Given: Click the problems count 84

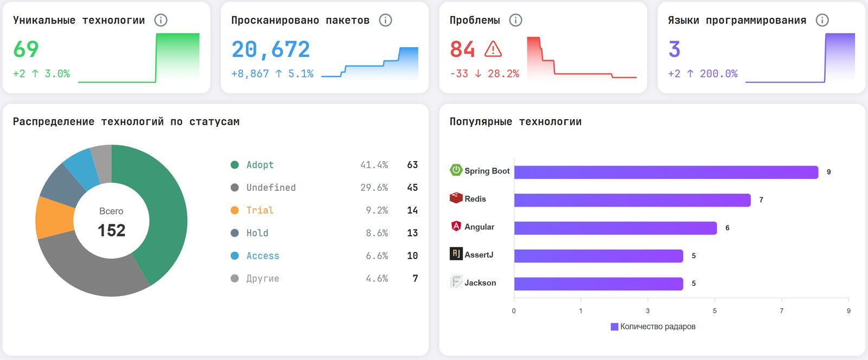Looking at the screenshot, I should (x=463, y=49).
